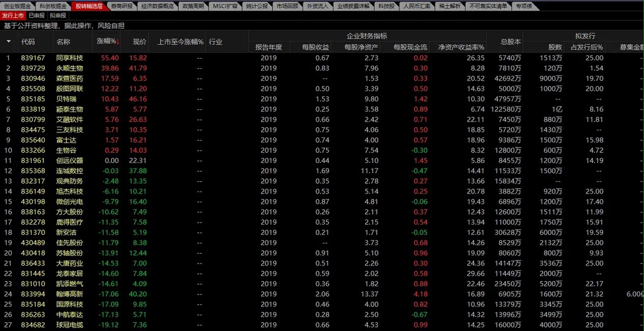Open the 科创板掘金 tab

click(x=53, y=6)
